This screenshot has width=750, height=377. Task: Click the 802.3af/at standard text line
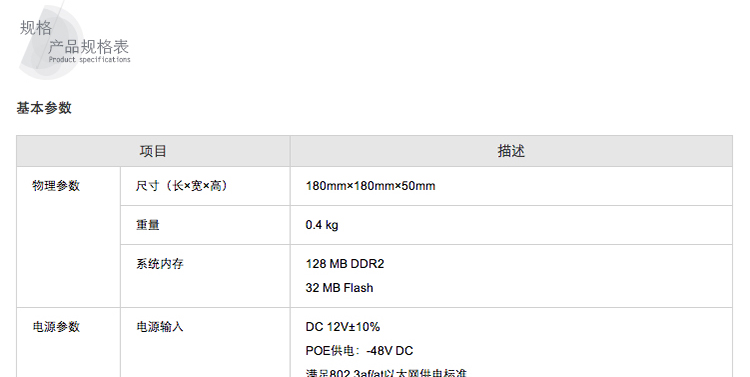(386, 373)
